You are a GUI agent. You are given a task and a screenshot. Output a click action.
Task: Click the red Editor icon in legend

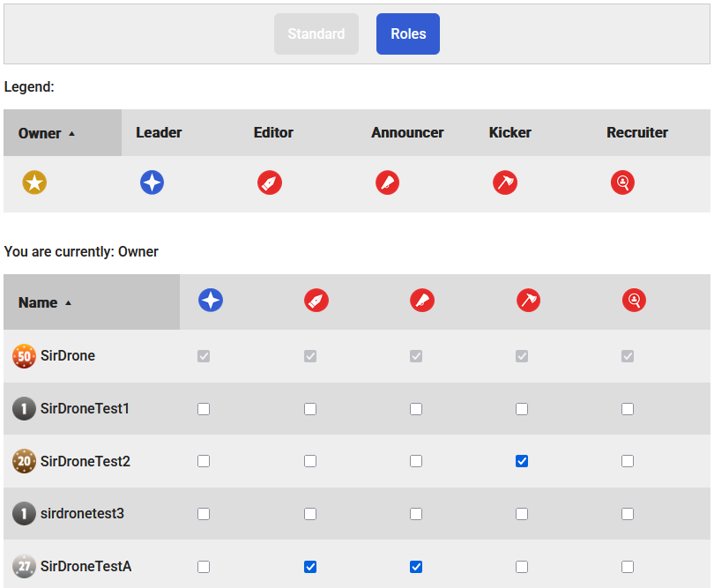click(269, 182)
